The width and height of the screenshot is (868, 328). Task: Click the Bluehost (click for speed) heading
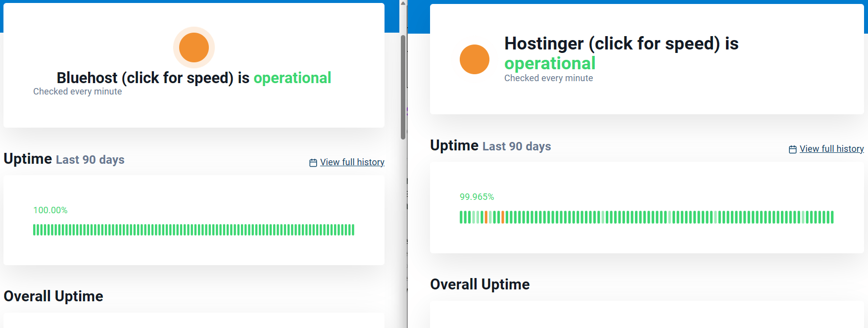click(194, 78)
